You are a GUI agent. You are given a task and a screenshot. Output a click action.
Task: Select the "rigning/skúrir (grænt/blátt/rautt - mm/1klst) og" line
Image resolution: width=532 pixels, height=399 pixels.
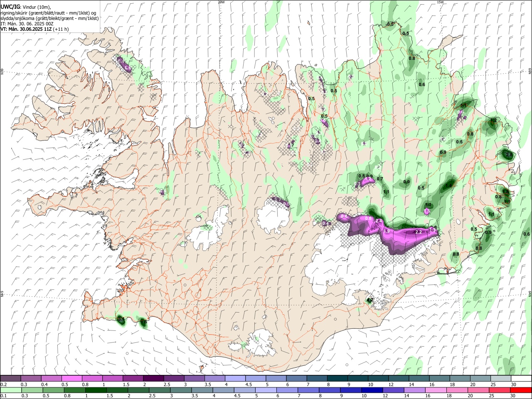point(48,13)
